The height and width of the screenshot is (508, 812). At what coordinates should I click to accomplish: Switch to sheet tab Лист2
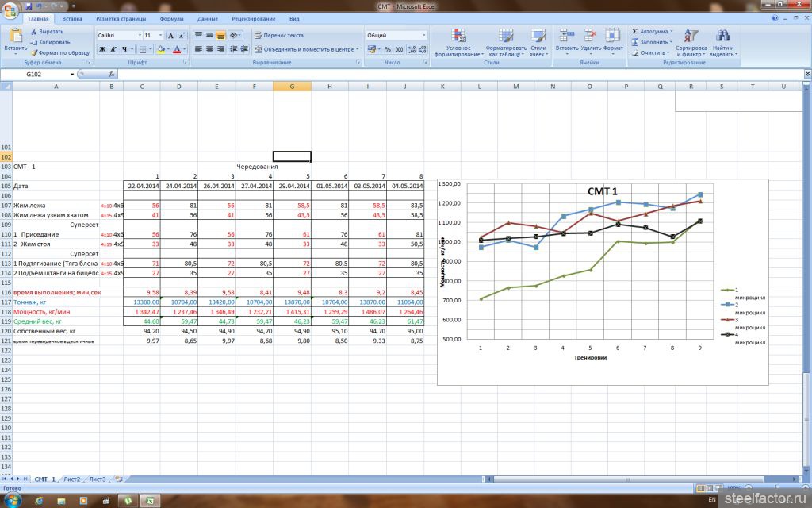(x=71, y=479)
